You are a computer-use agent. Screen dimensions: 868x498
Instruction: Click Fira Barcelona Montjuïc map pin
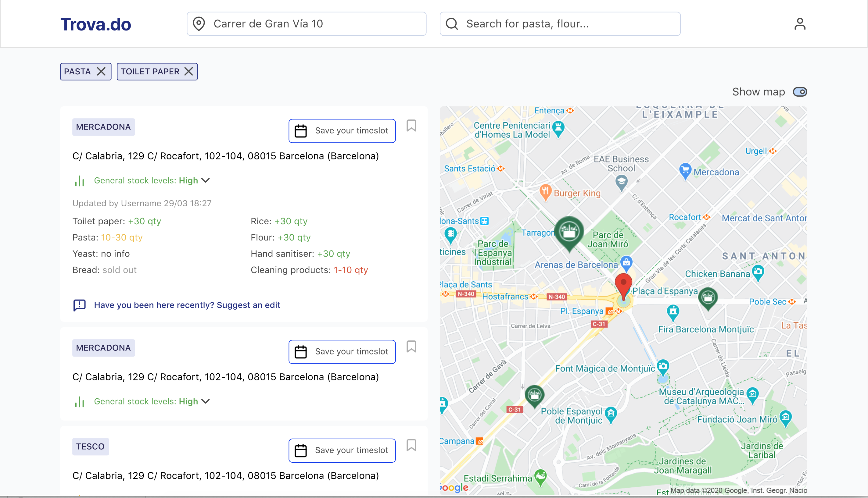[673, 313]
